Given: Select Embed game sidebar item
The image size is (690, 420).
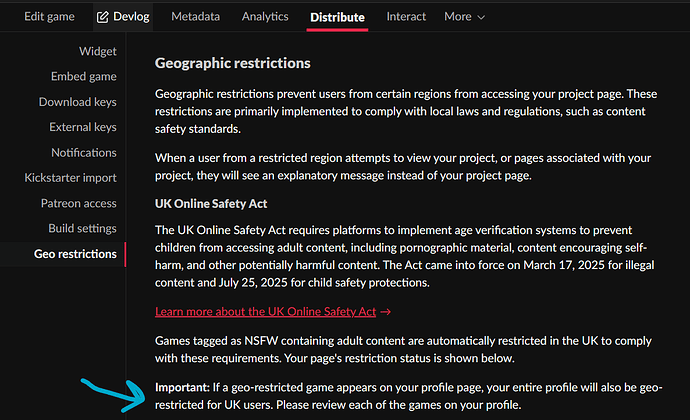Looking at the screenshot, I should [x=84, y=77].
